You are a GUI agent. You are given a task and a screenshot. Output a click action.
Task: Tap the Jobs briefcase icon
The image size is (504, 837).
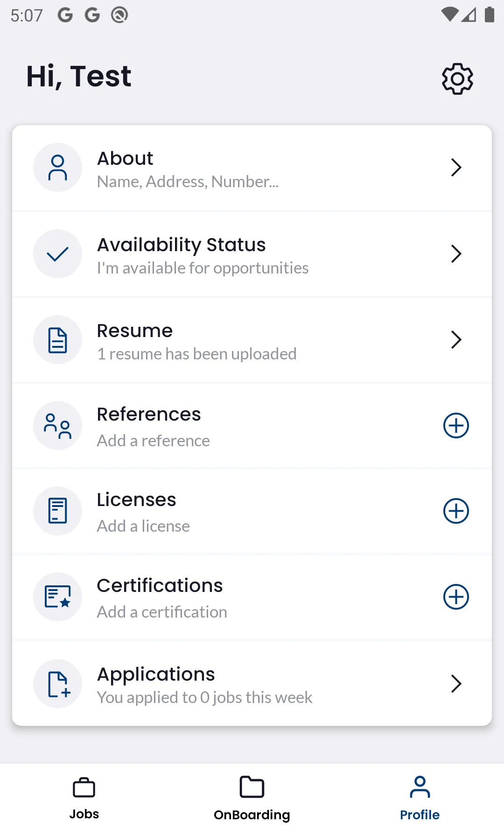coord(84,788)
